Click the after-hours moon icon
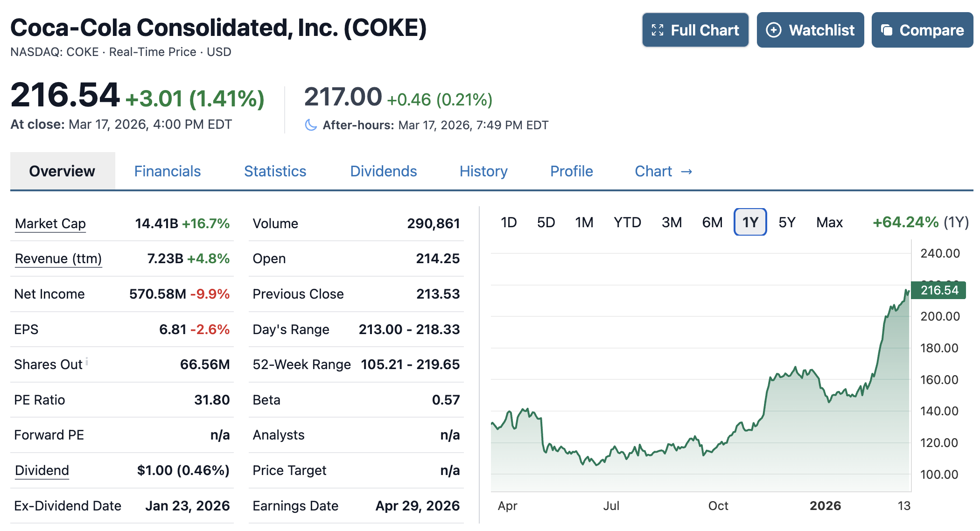980x531 pixels. coord(311,125)
